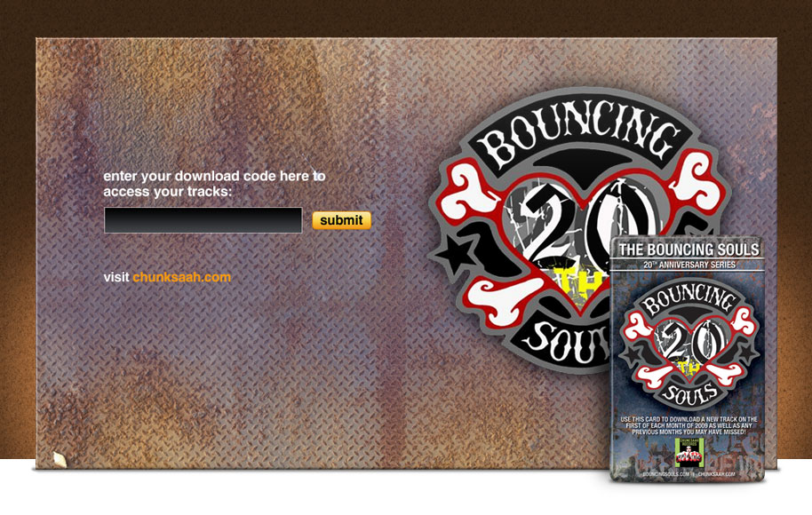Click the download code input field
Screen dimensions: 812x515
[x=203, y=220]
